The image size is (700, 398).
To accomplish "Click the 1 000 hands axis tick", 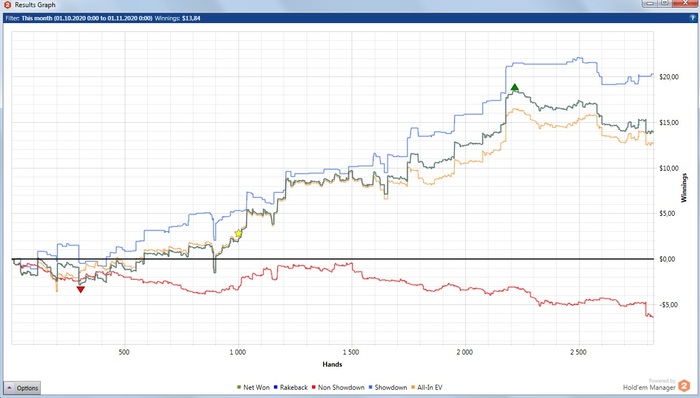I will pyautogui.click(x=238, y=352).
